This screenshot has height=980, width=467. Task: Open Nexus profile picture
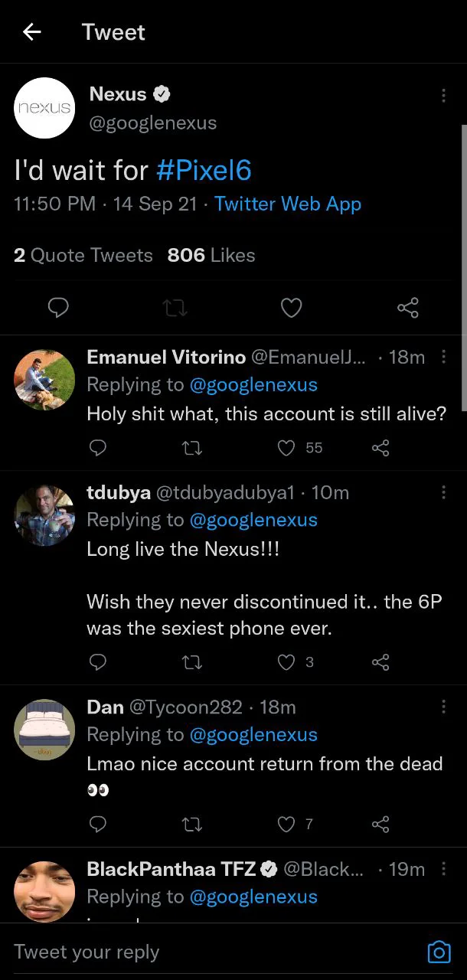[x=44, y=108]
